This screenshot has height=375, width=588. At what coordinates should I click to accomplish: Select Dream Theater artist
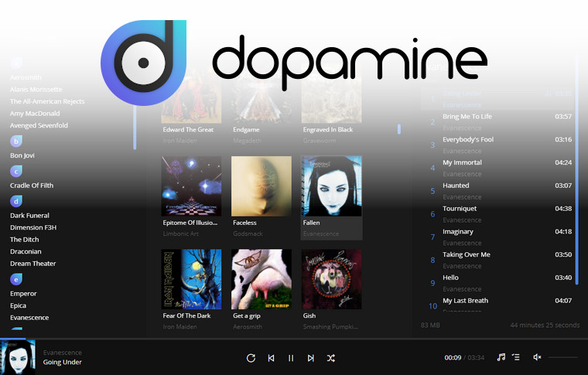pyautogui.click(x=32, y=264)
